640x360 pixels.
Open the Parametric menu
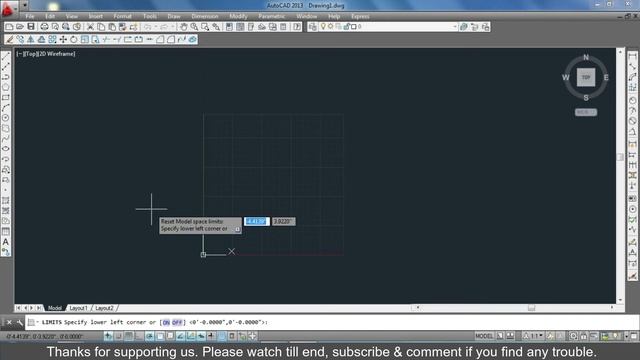271,16
